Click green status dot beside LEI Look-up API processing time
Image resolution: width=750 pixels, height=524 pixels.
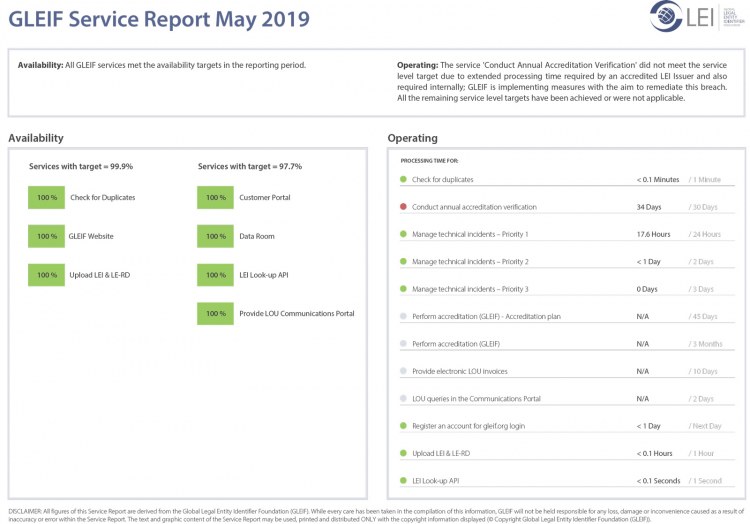tap(403, 481)
